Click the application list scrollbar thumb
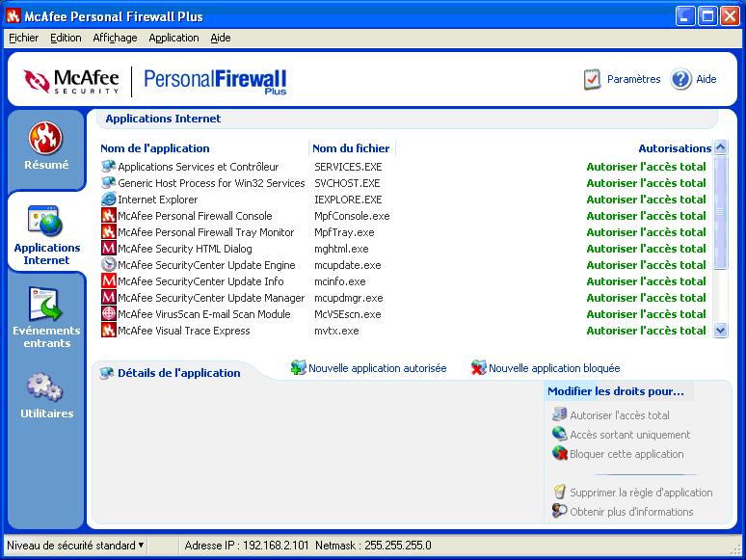746x560 pixels. [x=721, y=212]
